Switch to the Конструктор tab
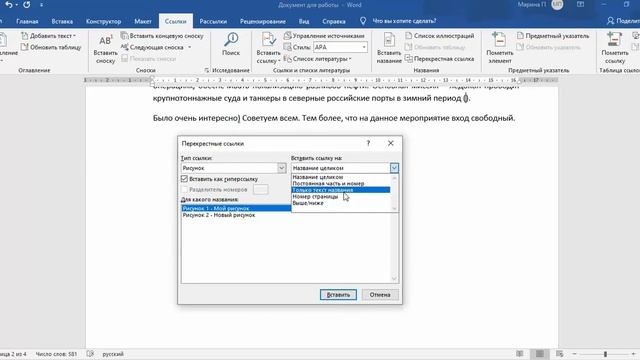 point(103,21)
